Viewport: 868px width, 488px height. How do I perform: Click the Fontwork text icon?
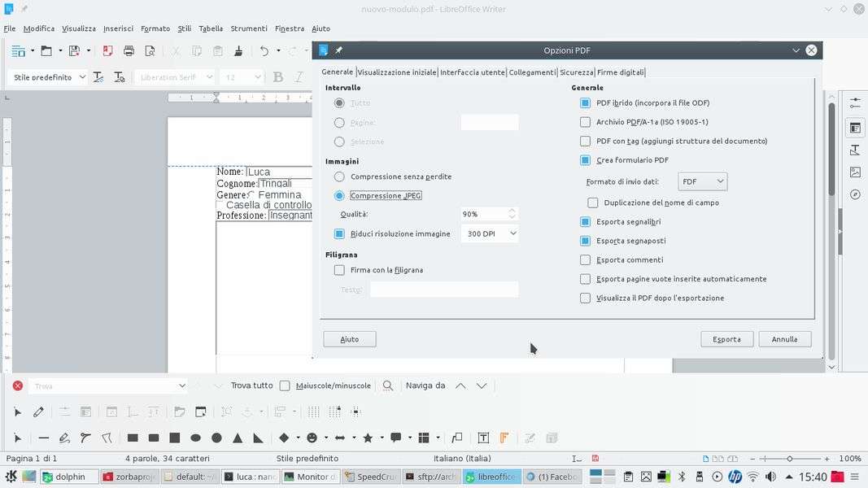point(504,438)
